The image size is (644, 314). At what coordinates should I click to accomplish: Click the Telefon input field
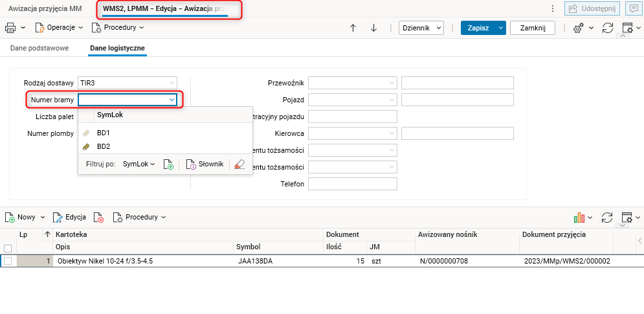[x=352, y=184]
